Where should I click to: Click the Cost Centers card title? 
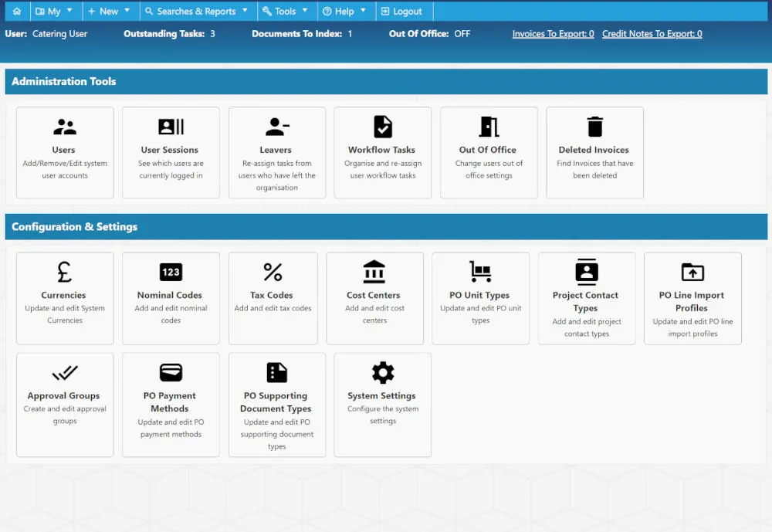[x=374, y=295]
